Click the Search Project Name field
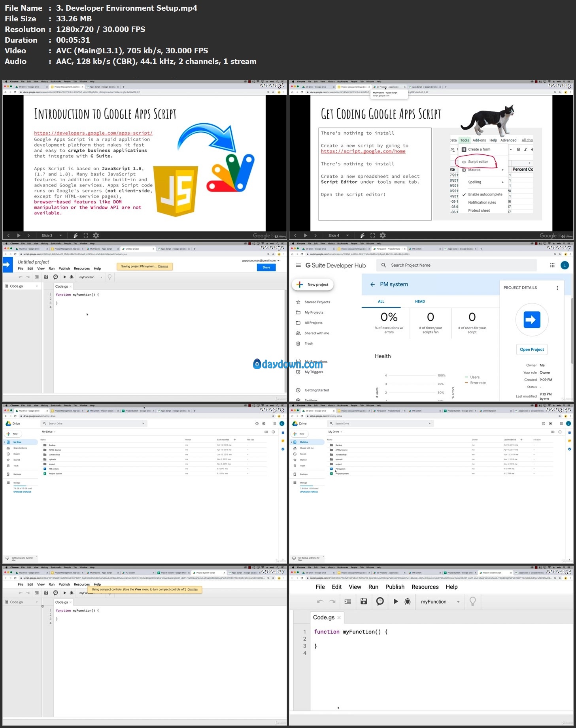Viewport: 576px width, 728px height. point(457,265)
